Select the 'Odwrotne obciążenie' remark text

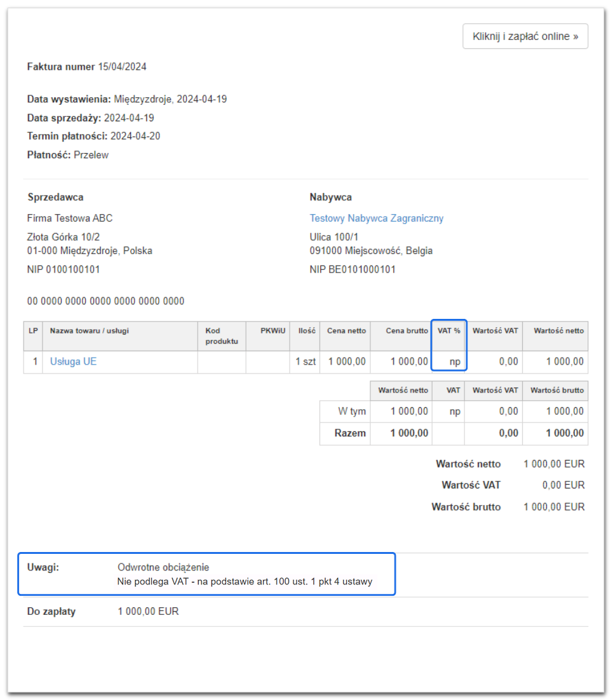point(163,567)
